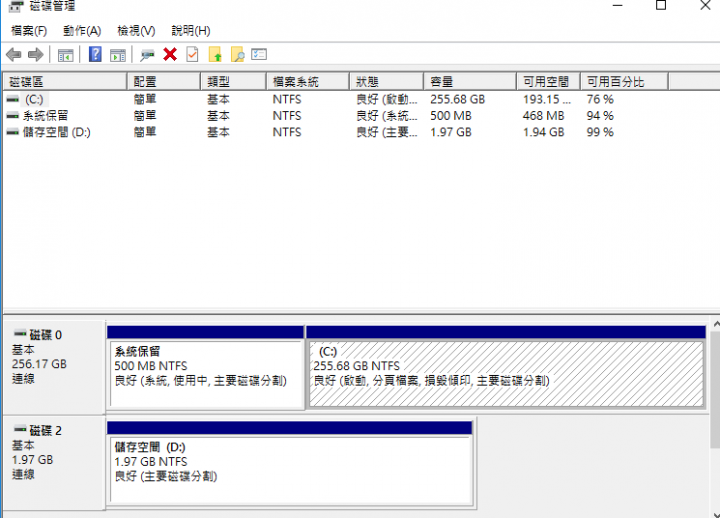Click the 1.94 GB free space cell
The width and height of the screenshot is (720, 518).
click(544, 132)
